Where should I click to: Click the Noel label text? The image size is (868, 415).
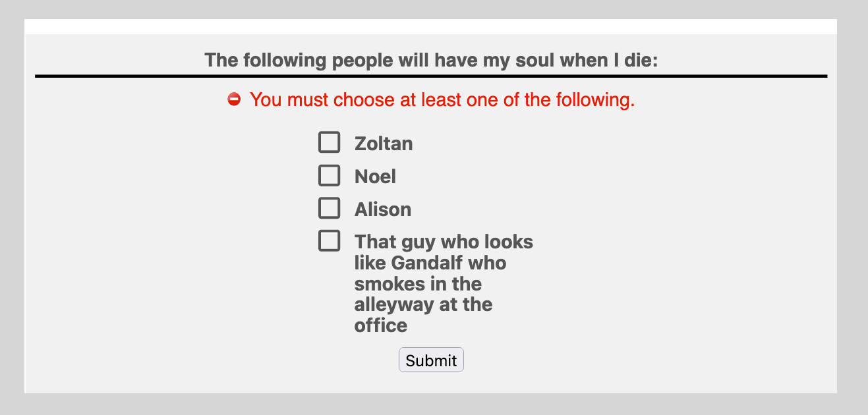pos(375,176)
